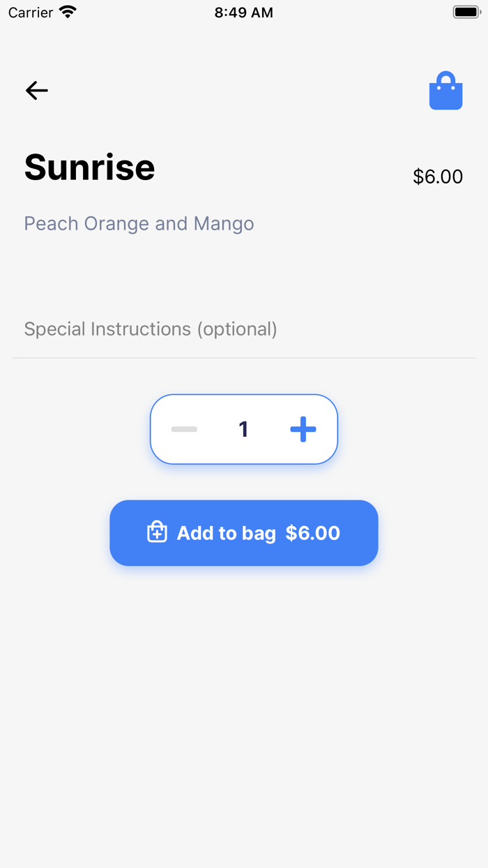The height and width of the screenshot is (868, 488).
Task: Focus the Special Instructions text field
Action: pos(244,329)
